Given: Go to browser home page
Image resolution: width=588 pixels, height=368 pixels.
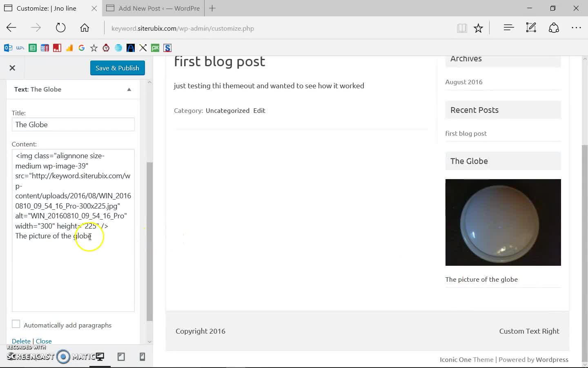Looking at the screenshot, I should (85, 28).
